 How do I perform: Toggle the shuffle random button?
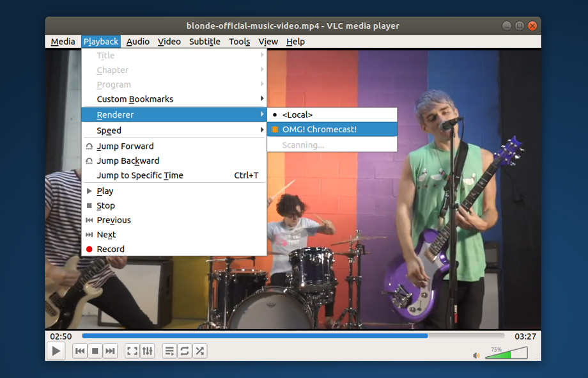(200, 351)
